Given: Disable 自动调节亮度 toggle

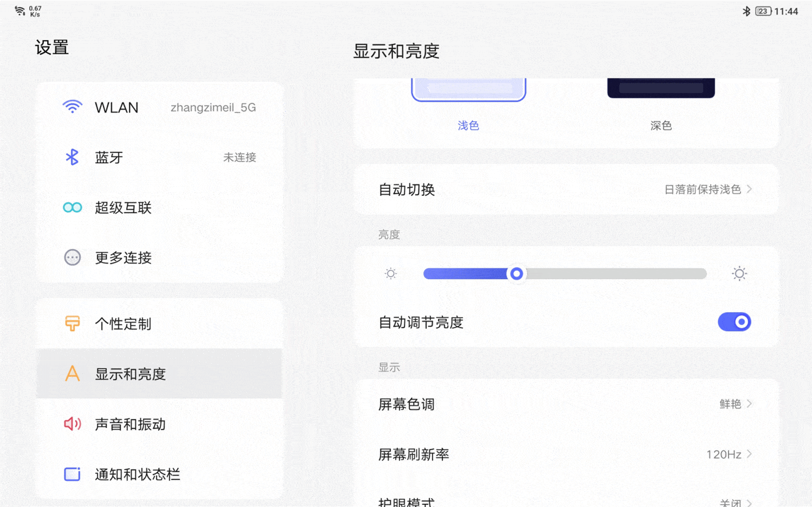Looking at the screenshot, I should pos(734,322).
